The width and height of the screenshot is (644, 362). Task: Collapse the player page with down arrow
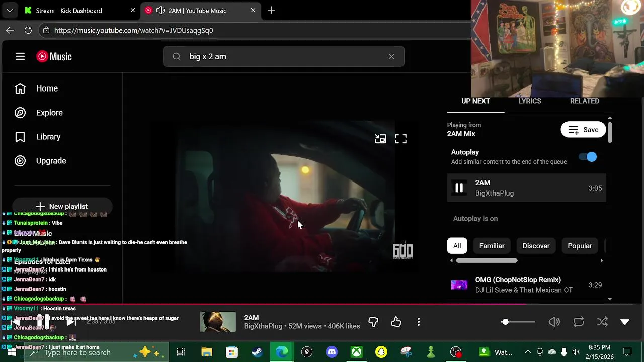coord(625,322)
